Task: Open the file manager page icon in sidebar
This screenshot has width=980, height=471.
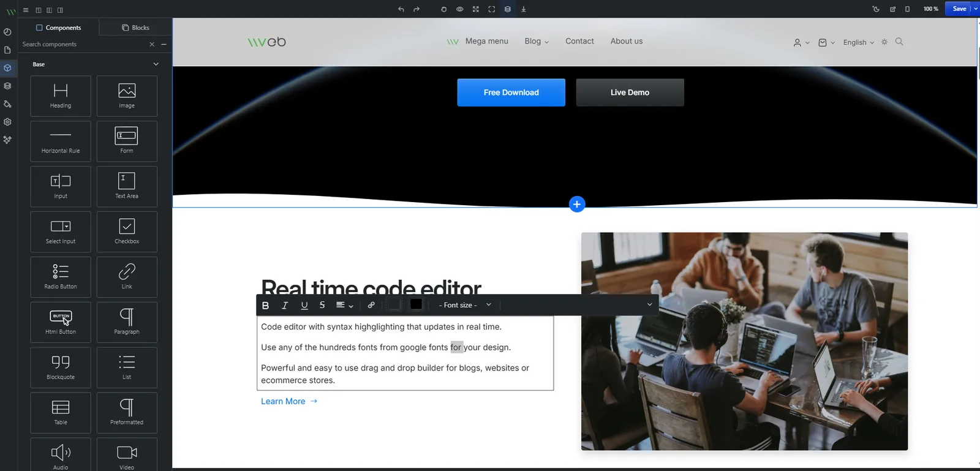Action: (7, 50)
